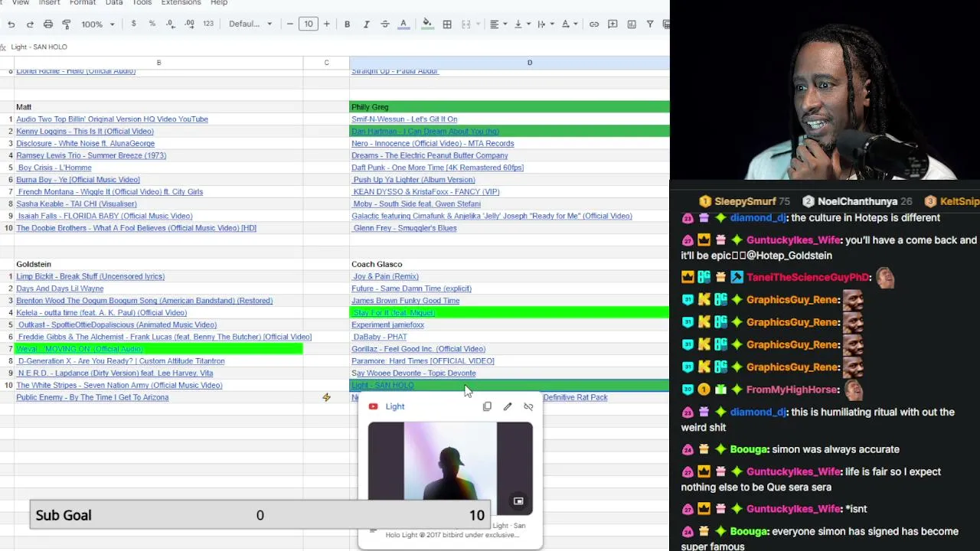Open Public Enemy - By The Time link

(93, 397)
